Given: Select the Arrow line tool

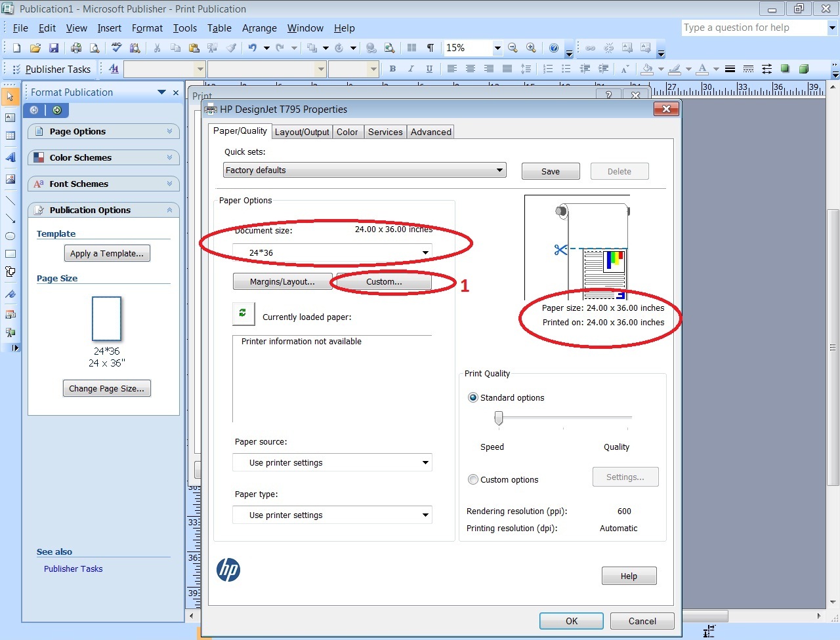Looking at the screenshot, I should [10, 218].
